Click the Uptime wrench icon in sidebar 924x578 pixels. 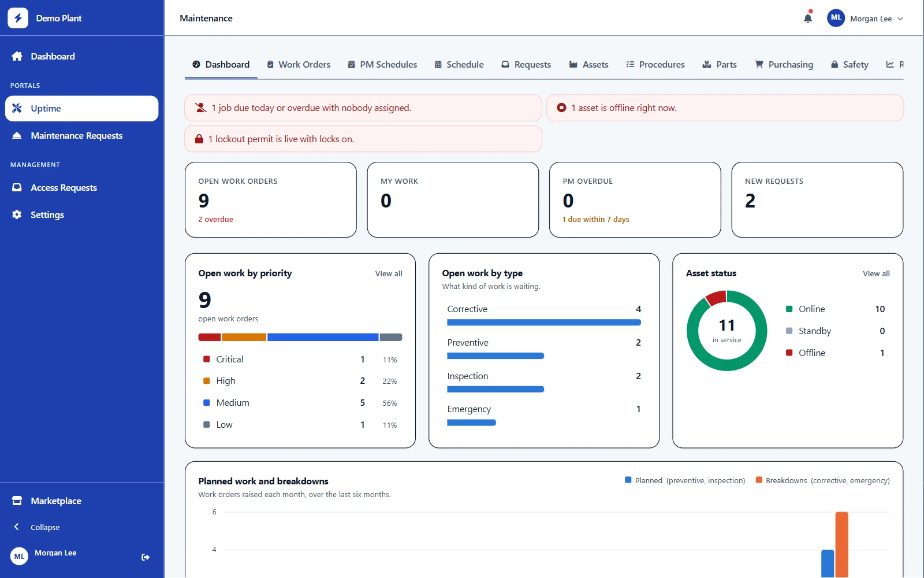17,108
